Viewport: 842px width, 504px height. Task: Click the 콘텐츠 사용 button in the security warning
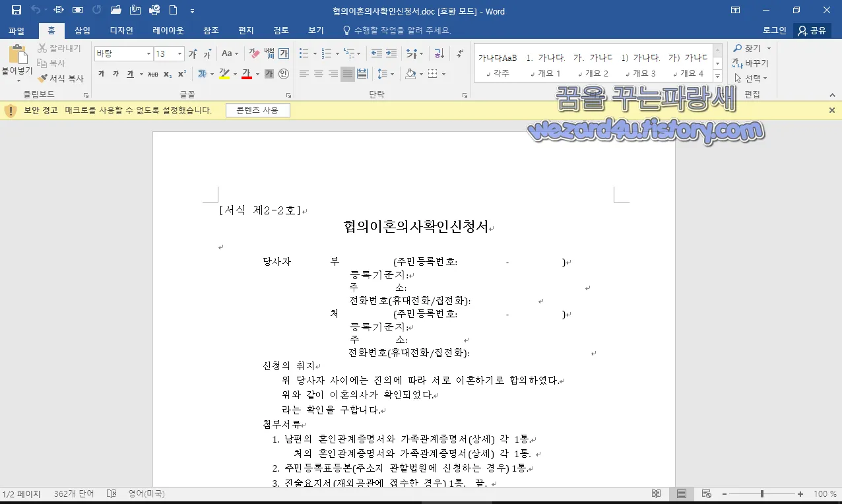pos(257,110)
